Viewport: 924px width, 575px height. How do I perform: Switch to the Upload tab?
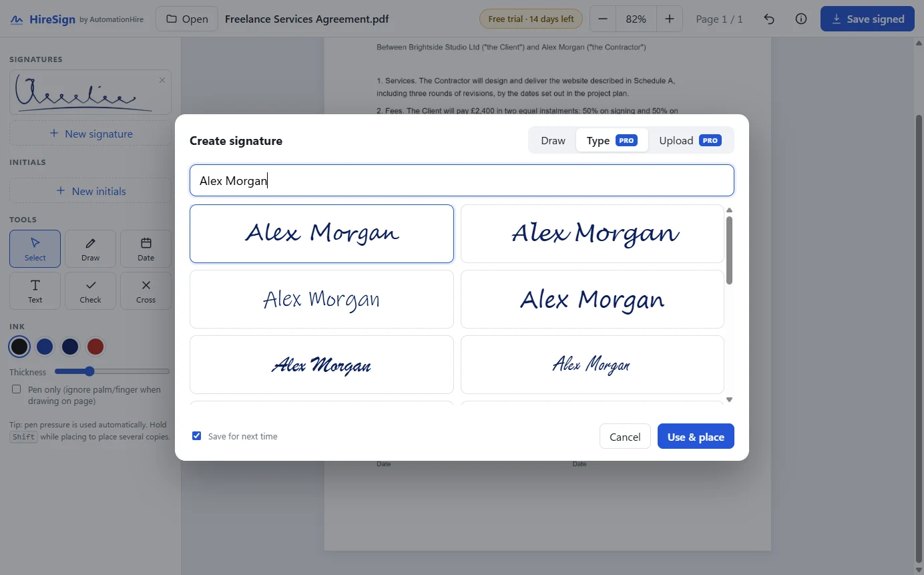pyautogui.click(x=690, y=140)
